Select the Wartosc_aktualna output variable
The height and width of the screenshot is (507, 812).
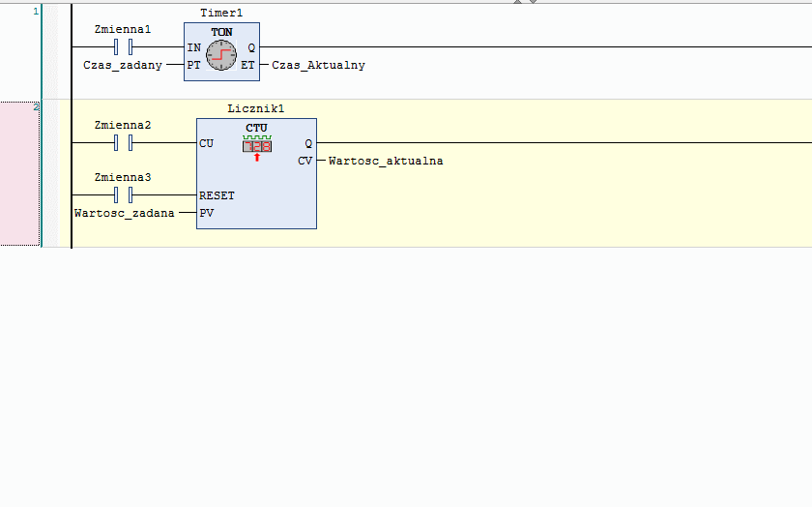(386, 162)
